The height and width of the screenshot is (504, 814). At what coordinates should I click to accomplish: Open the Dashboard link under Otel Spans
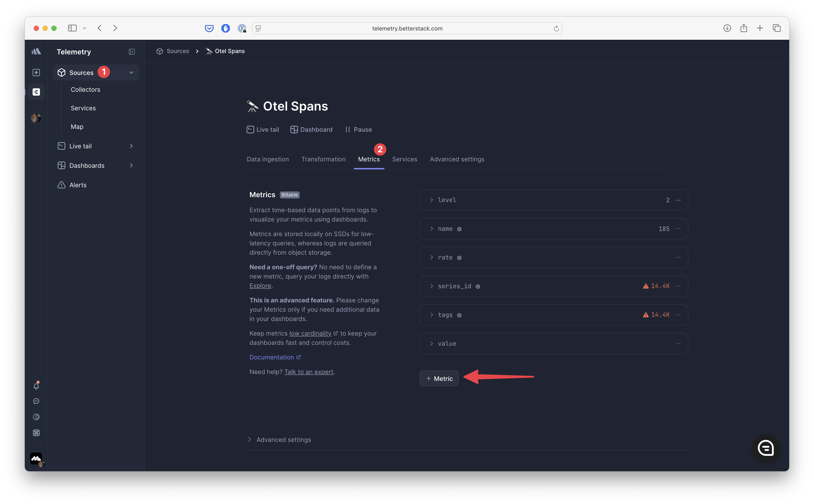click(x=311, y=130)
